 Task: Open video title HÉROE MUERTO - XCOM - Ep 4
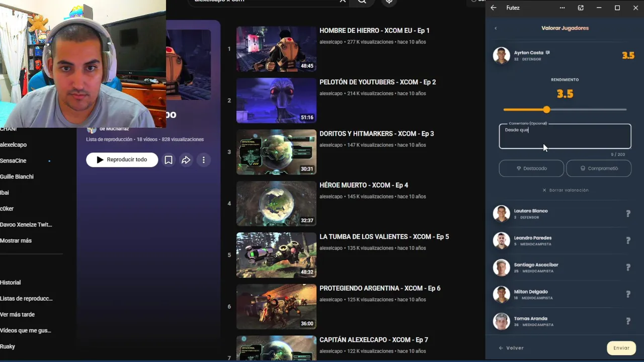[x=364, y=185]
